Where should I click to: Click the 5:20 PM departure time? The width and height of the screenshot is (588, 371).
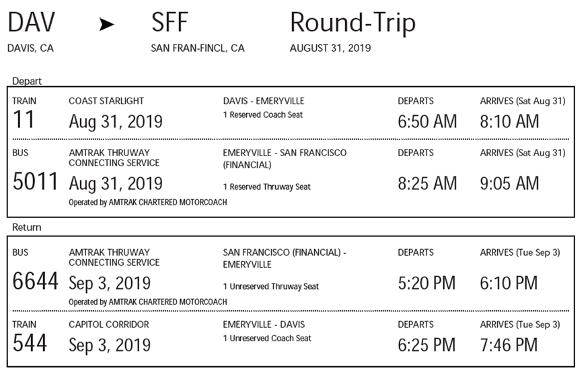pyautogui.click(x=427, y=283)
